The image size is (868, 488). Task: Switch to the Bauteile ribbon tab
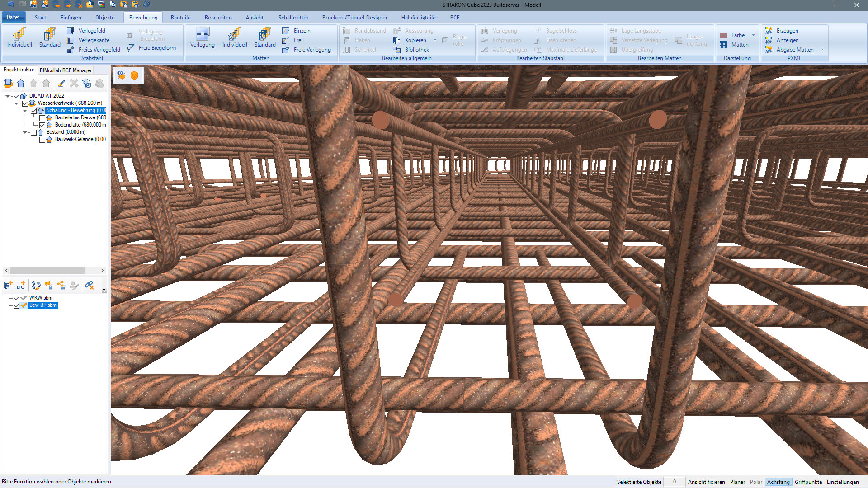pyautogui.click(x=180, y=18)
